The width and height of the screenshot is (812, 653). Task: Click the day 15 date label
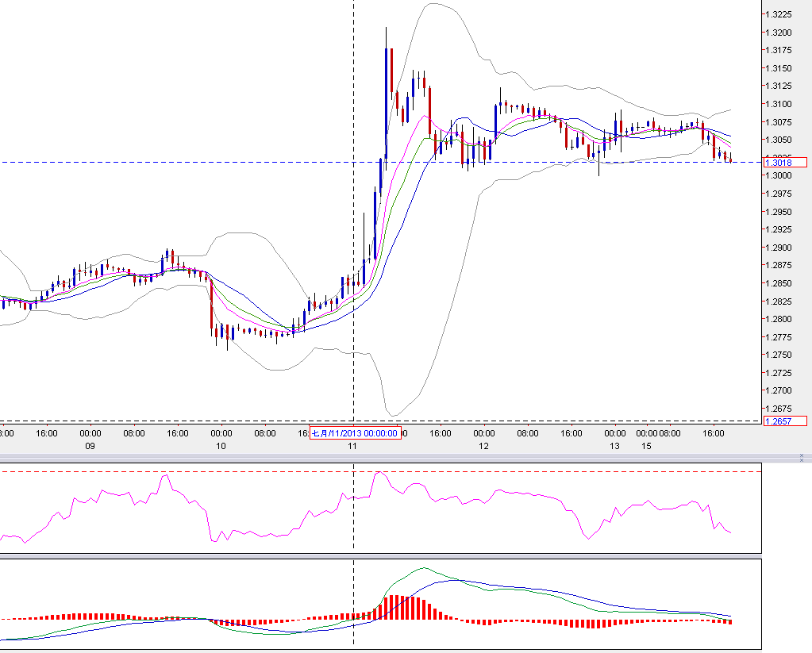(646, 446)
